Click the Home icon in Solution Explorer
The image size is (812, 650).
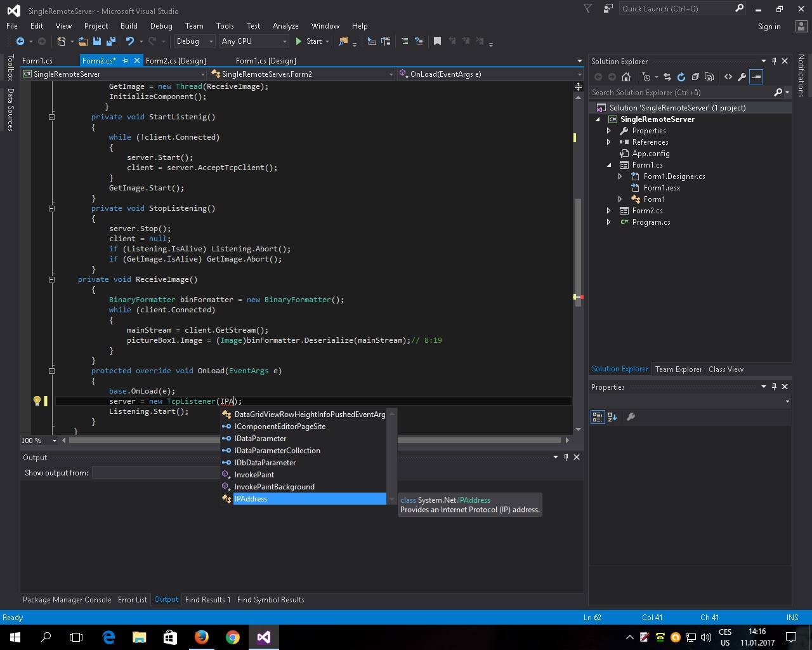click(626, 77)
